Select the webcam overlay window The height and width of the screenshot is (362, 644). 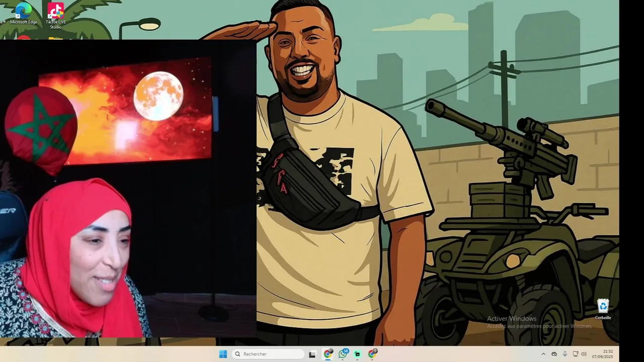[128, 189]
